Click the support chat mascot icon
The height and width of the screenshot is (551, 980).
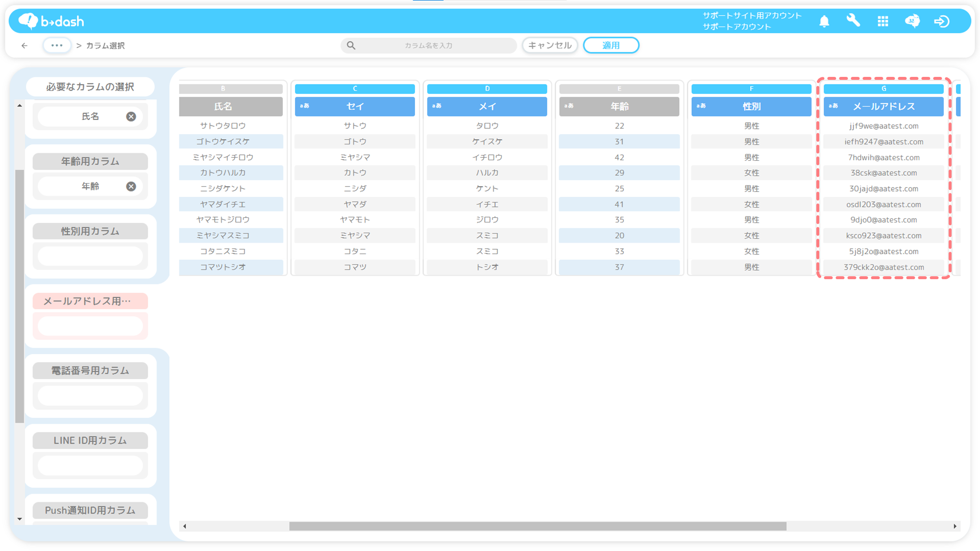(x=912, y=21)
